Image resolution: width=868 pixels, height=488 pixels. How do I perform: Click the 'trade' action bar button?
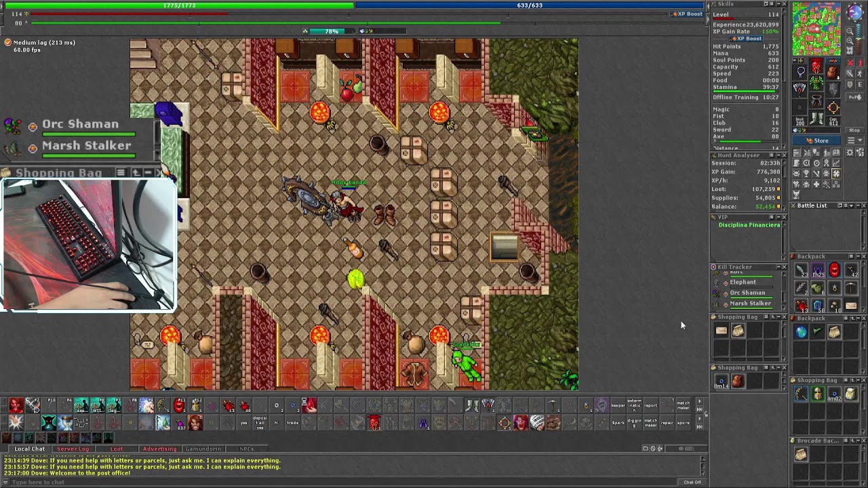292,423
